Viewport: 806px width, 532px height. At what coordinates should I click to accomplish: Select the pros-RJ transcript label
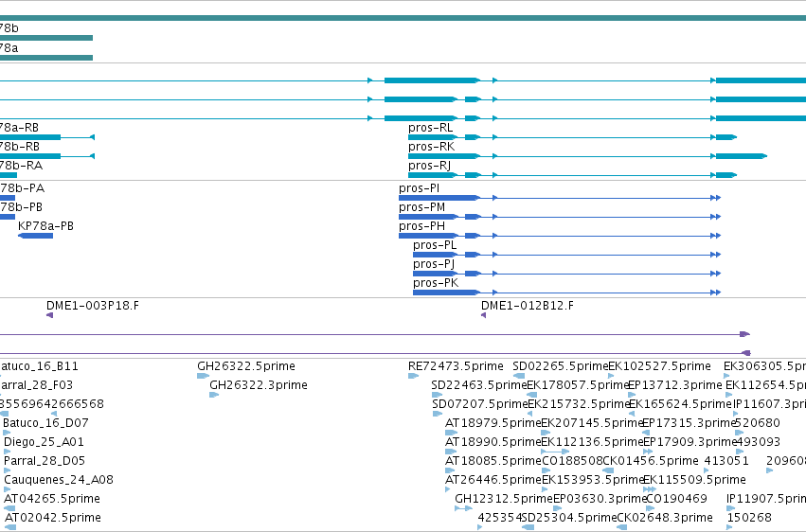coord(429,166)
